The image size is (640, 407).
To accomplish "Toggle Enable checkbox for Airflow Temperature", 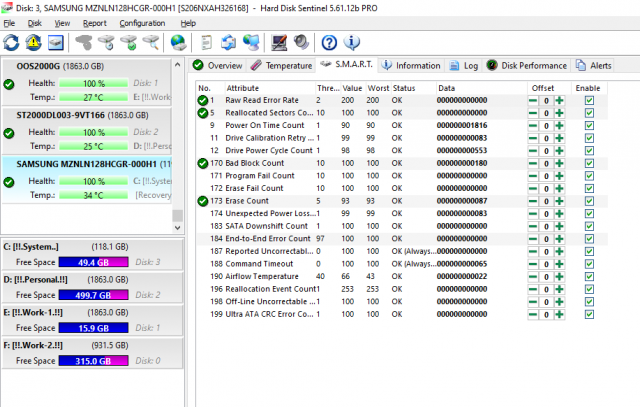I will click(589, 276).
